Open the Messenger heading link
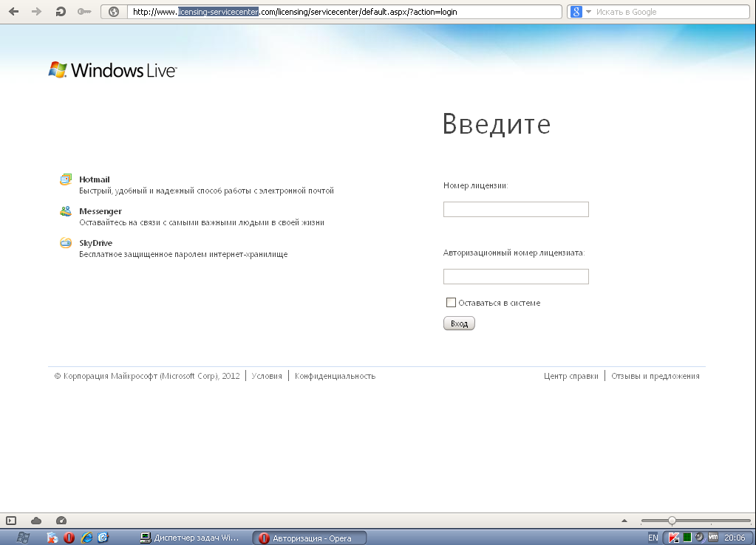756x545 pixels. coord(101,211)
